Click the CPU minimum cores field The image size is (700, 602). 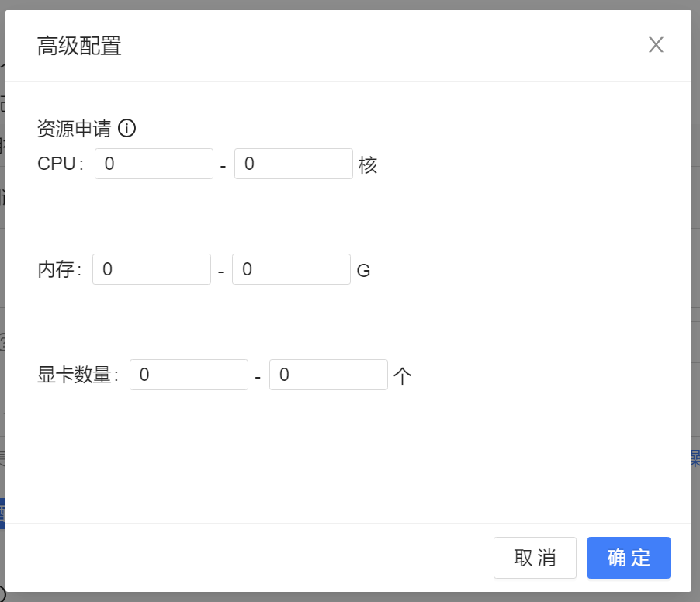click(x=154, y=164)
